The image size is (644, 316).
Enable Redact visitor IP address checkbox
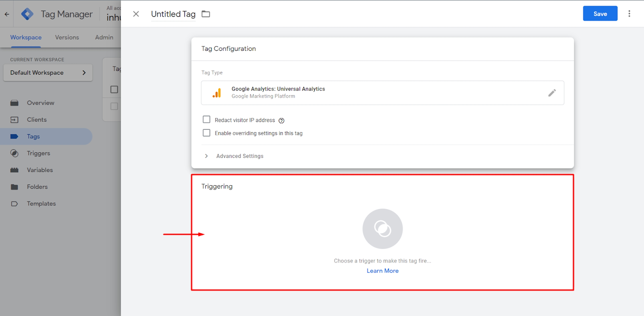[206, 120]
